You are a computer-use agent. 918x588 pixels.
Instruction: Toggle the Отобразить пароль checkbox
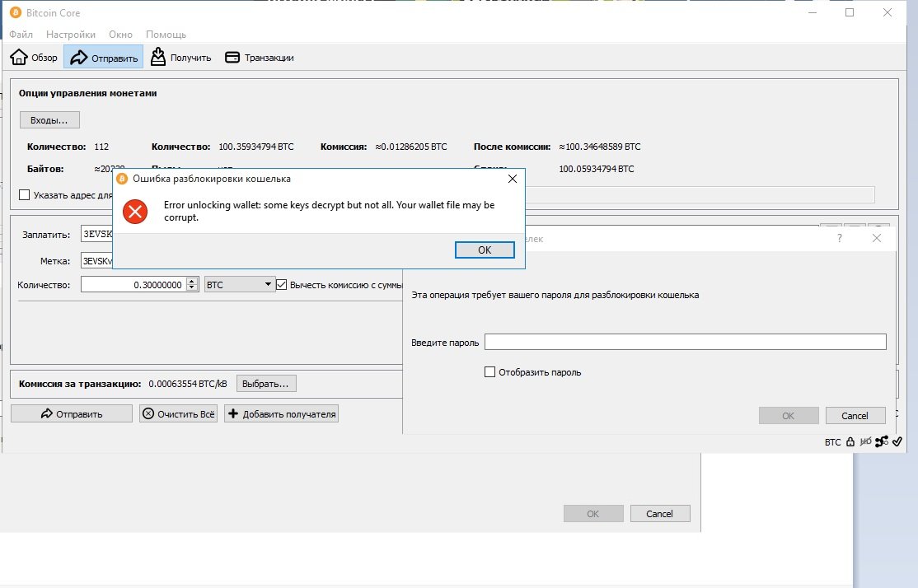point(490,372)
